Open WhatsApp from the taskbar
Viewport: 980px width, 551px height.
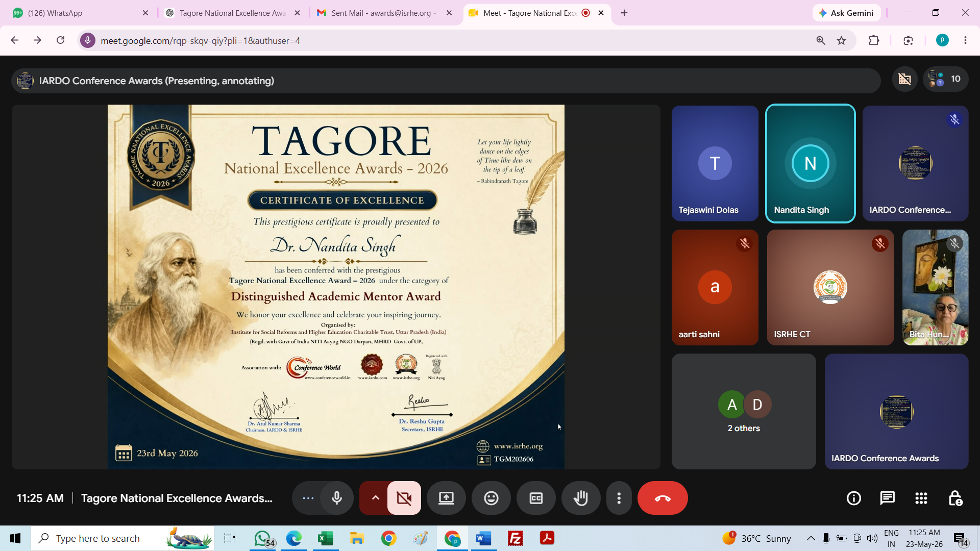pos(263,538)
